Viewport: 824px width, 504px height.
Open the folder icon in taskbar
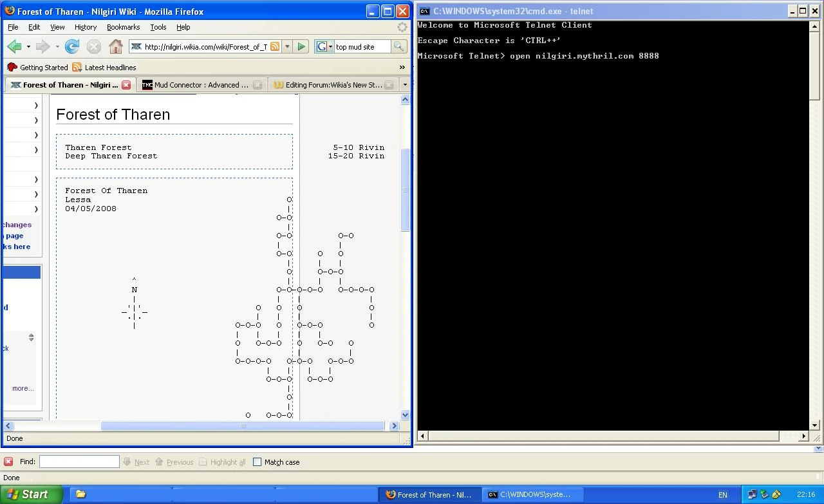pyautogui.click(x=80, y=494)
